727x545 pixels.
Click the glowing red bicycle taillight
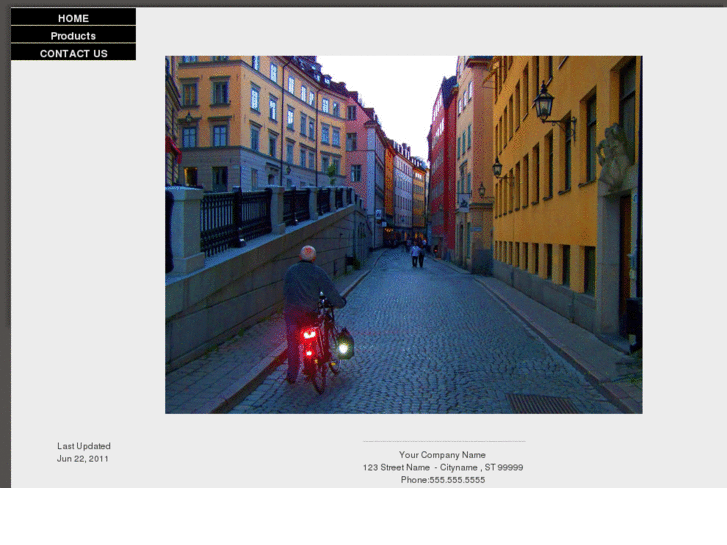pyautogui.click(x=309, y=334)
